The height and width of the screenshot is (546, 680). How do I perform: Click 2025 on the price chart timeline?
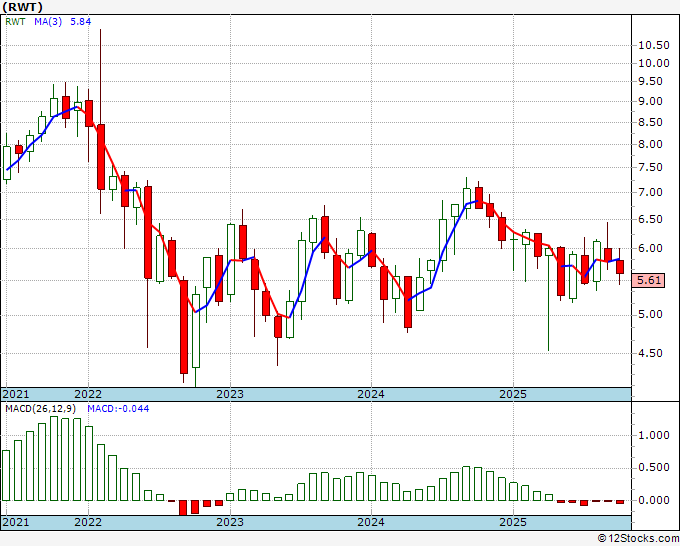[513, 394]
